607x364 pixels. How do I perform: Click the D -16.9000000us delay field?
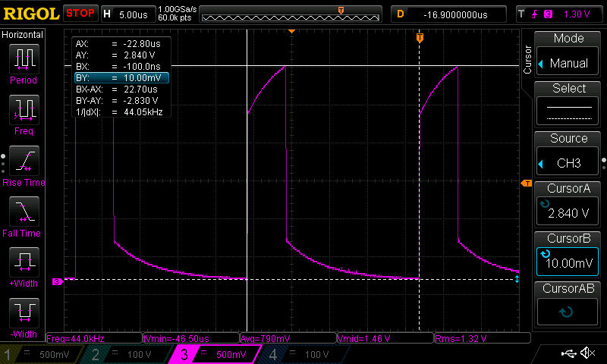[x=448, y=14]
